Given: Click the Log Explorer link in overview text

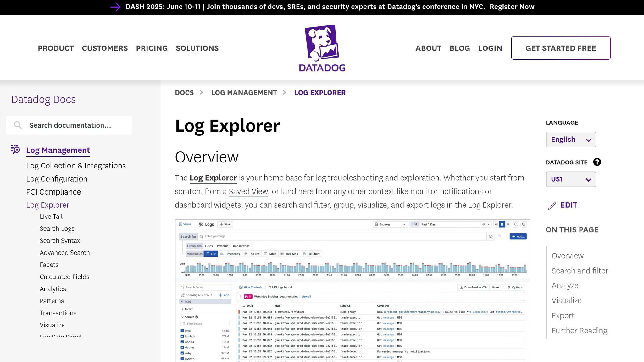Looking at the screenshot, I should pos(213,178).
